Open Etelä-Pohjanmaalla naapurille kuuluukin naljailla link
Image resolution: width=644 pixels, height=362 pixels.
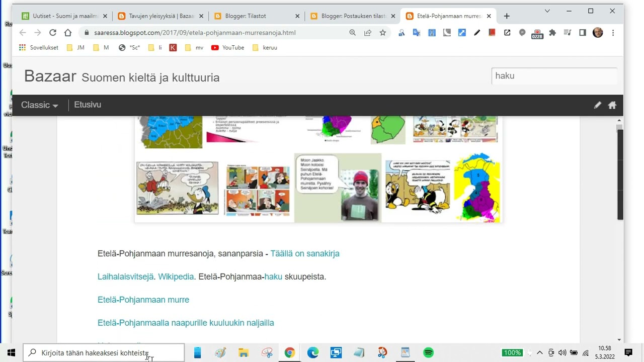pyautogui.click(x=186, y=323)
